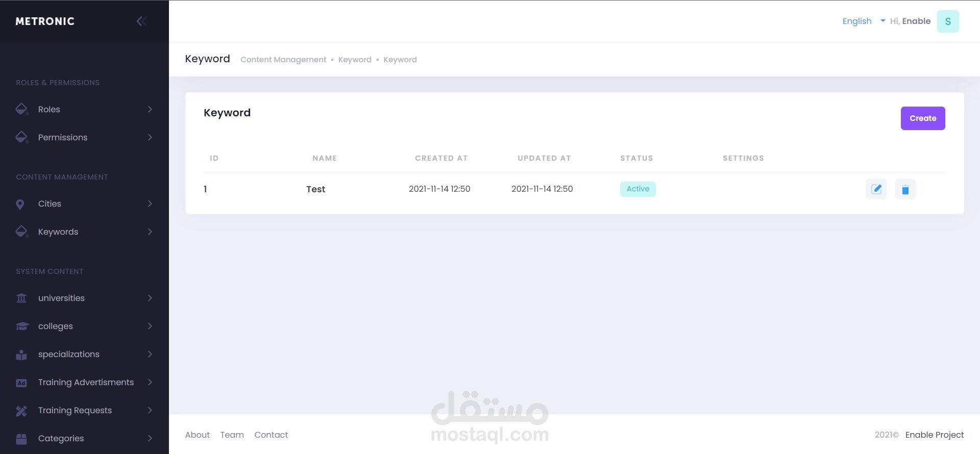
Task: Open Permissions in the sidebar
Action: pos(84,137)
